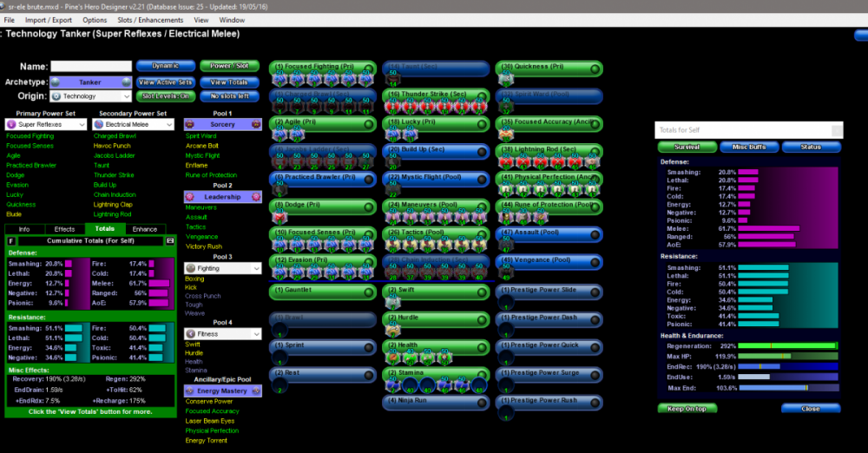Click the Name input field

pyautogui.click(x=90, y=66)
